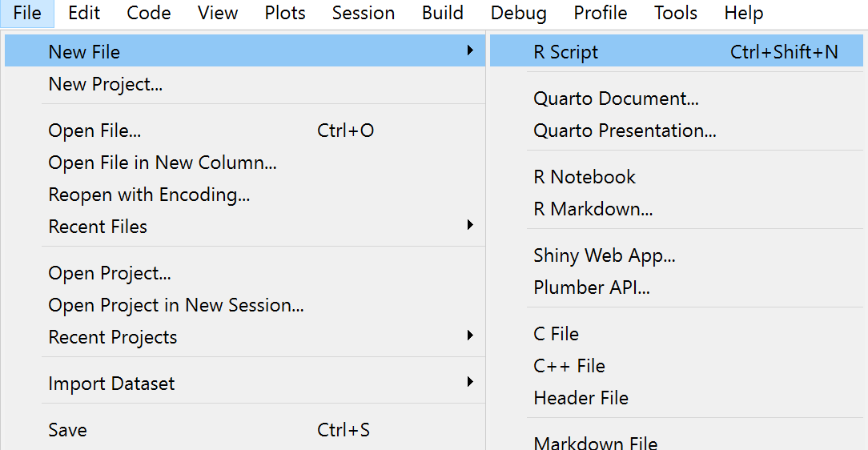Open the Build menu
Image resolution: width=868 pixels, height=450 pixels.
click(442, 14)
